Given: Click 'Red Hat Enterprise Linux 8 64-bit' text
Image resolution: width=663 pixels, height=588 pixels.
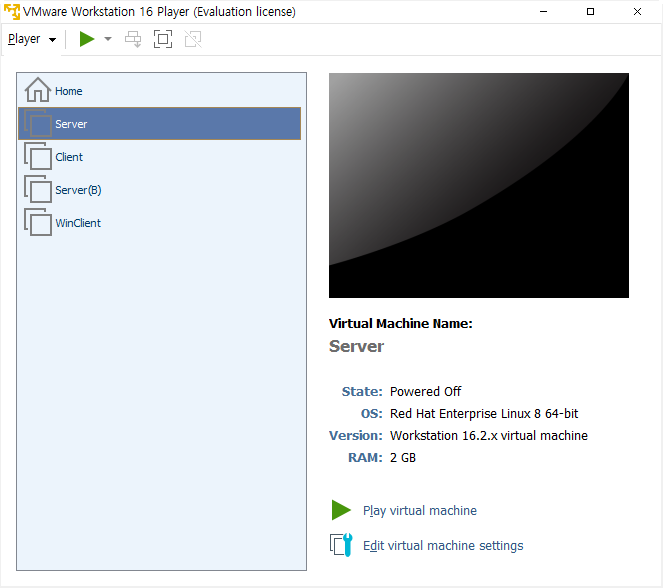Looking at the screenshot, I should (484, 413).
